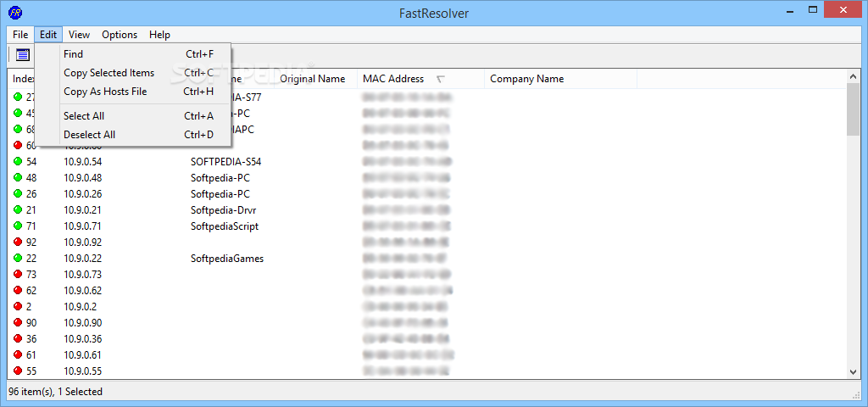The image size is (868, 407).
Task: Click Softpedia-PC host in 10.9.0.48 row
Action: pos(220,178)
